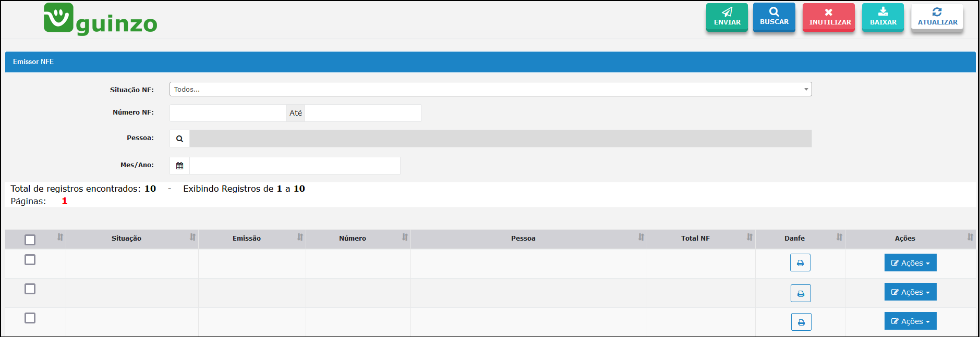Click the ENVIAR send button
Screen dimensions: 980x337
pyautogui.click(x=727, y=17)
